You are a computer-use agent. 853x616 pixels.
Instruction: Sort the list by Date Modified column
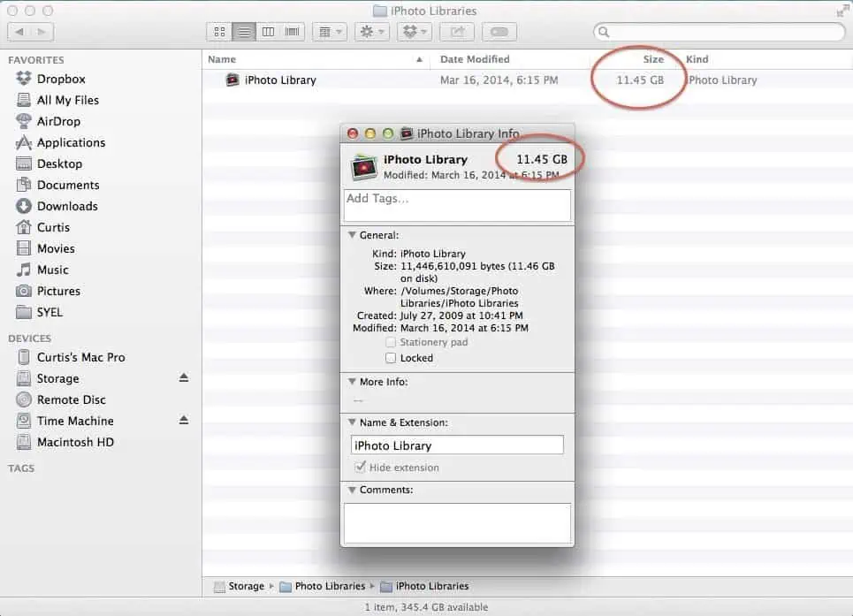pyautogui.click(x=475, y=59)
